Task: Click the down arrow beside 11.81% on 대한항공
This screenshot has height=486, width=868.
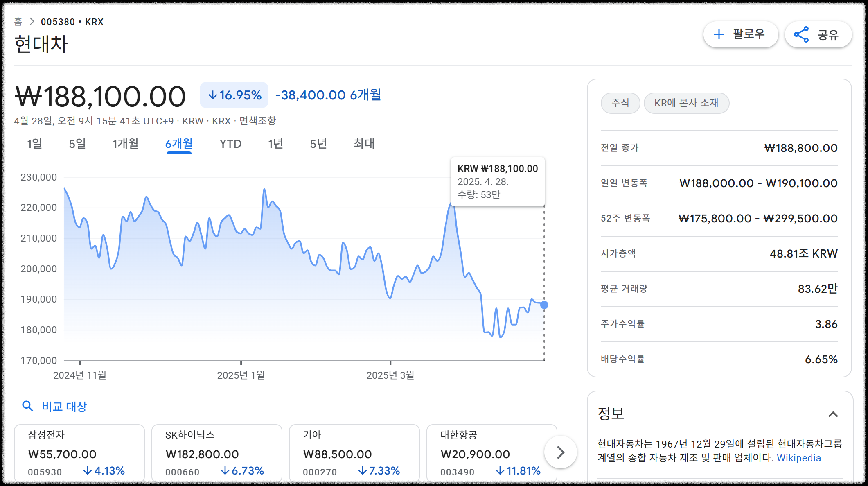Action: [500, 471]
